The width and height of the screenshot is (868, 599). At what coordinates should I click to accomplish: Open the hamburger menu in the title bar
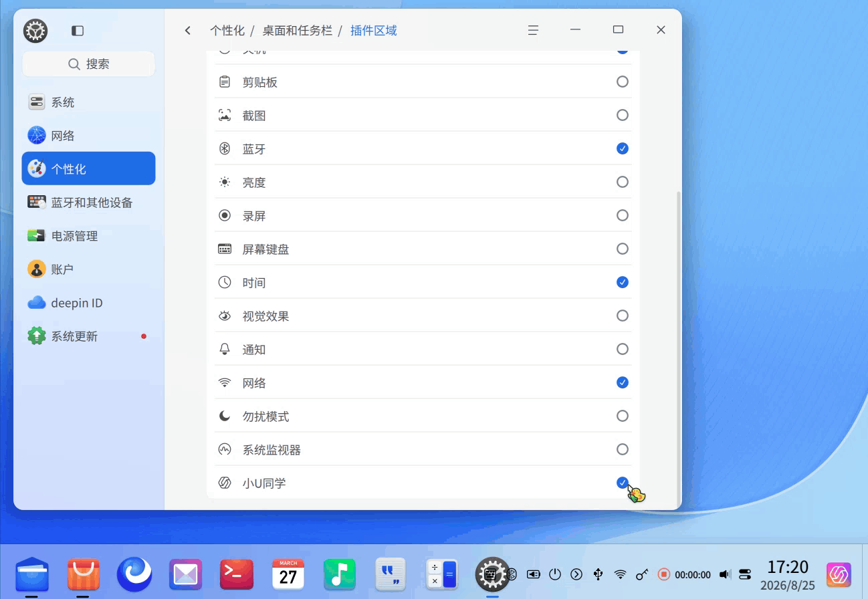(533, 30)
